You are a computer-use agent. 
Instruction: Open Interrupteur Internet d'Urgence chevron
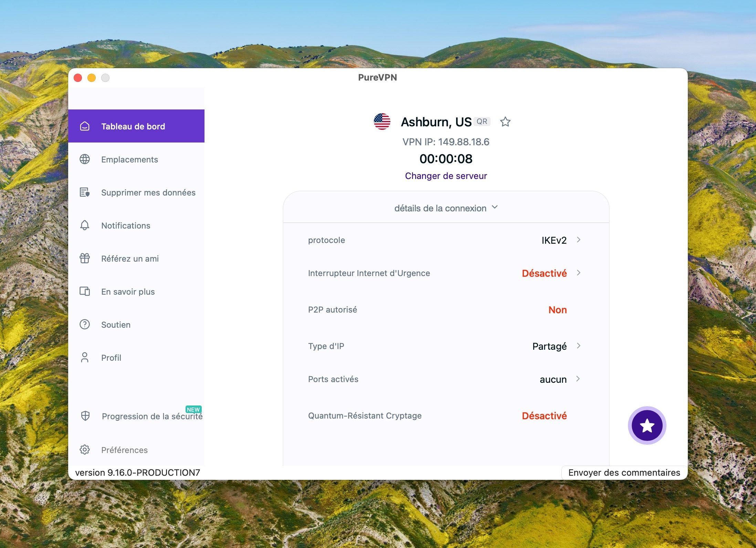coord(579,273)
